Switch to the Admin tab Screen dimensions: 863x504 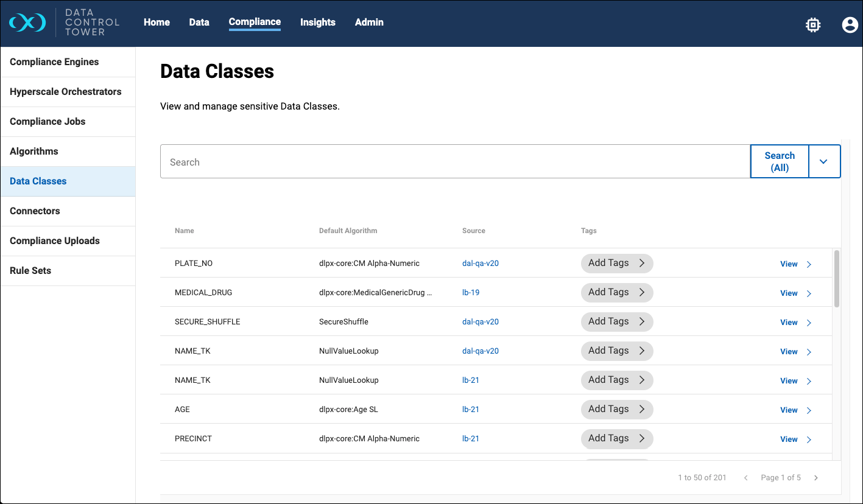pyautogui.click(x=369, y=23)
